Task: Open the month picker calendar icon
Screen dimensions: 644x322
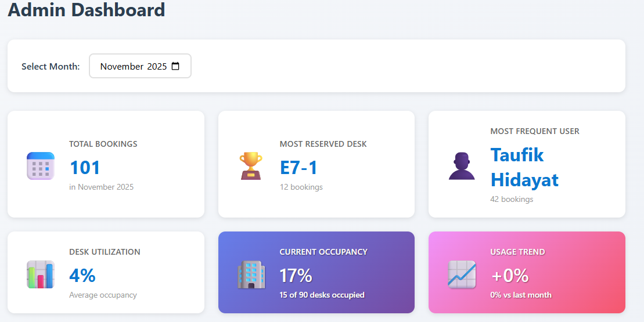Action: pos(175,66)
